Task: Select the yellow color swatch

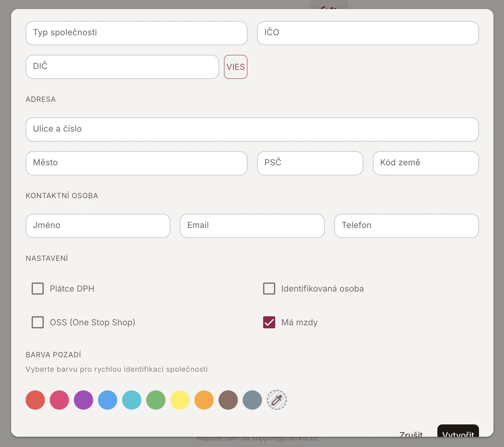Action: tap(180, 400)
